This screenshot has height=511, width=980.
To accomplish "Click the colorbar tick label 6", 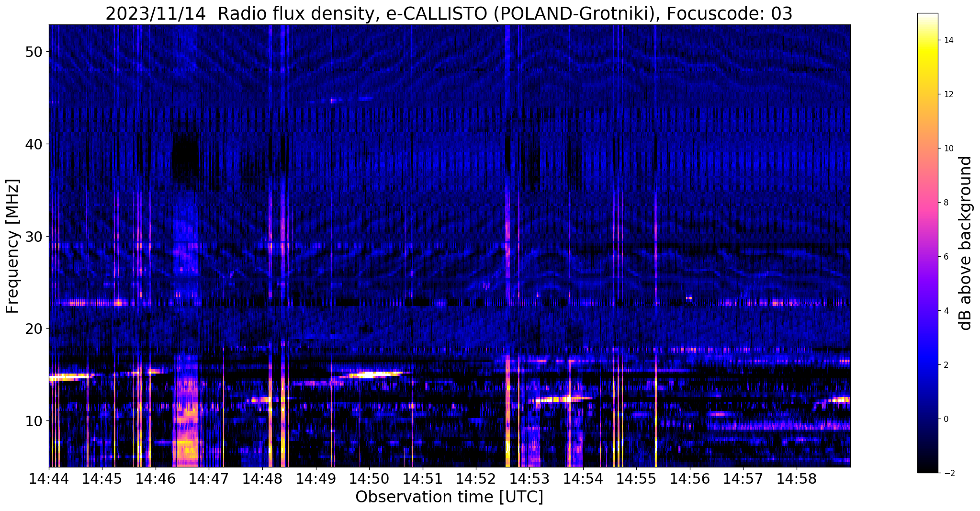I will point(945,257).
